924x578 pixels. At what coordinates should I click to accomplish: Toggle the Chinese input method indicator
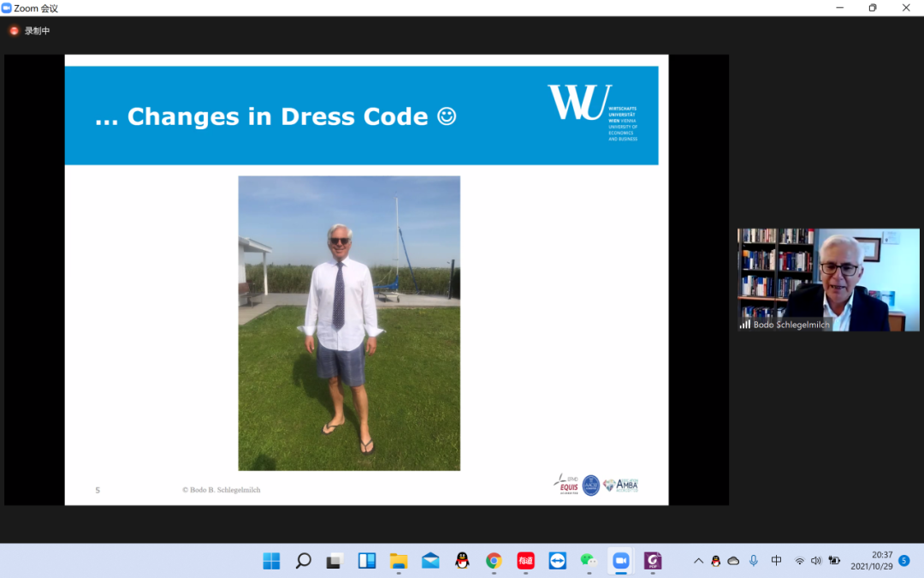coord(776,561)
